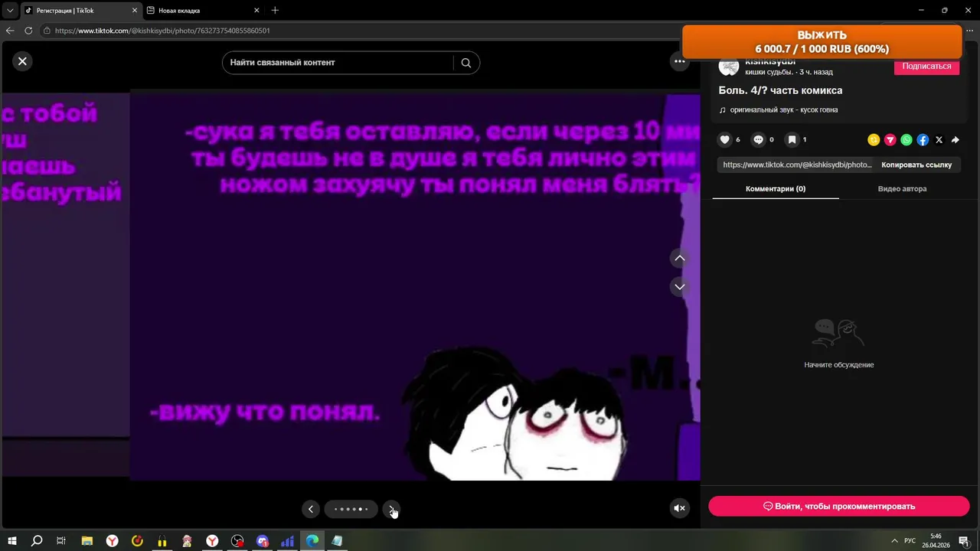
Task: Click the orange 'ВЫЖИТЬ' donation goal banner
Action: pyautogui.click(x=822, y=42)
